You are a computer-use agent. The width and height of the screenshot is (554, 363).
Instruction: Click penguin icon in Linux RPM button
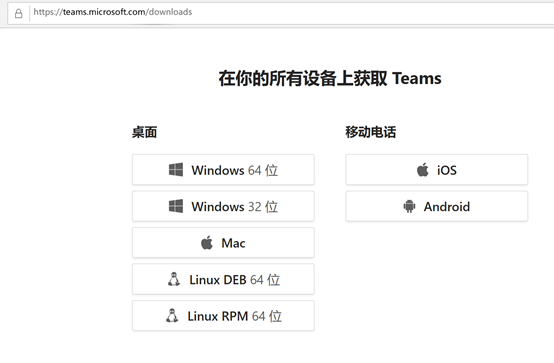point(172,316)
